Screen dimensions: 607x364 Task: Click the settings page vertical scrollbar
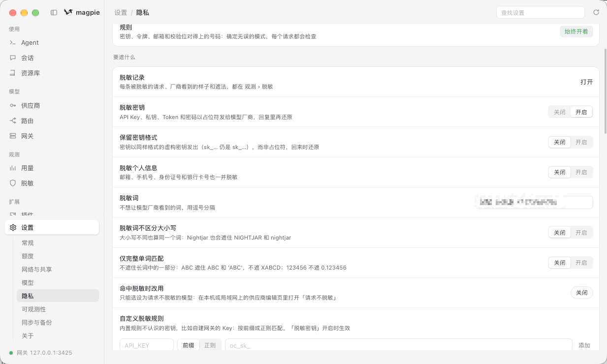pyautogui.click(x=605, y=91)
